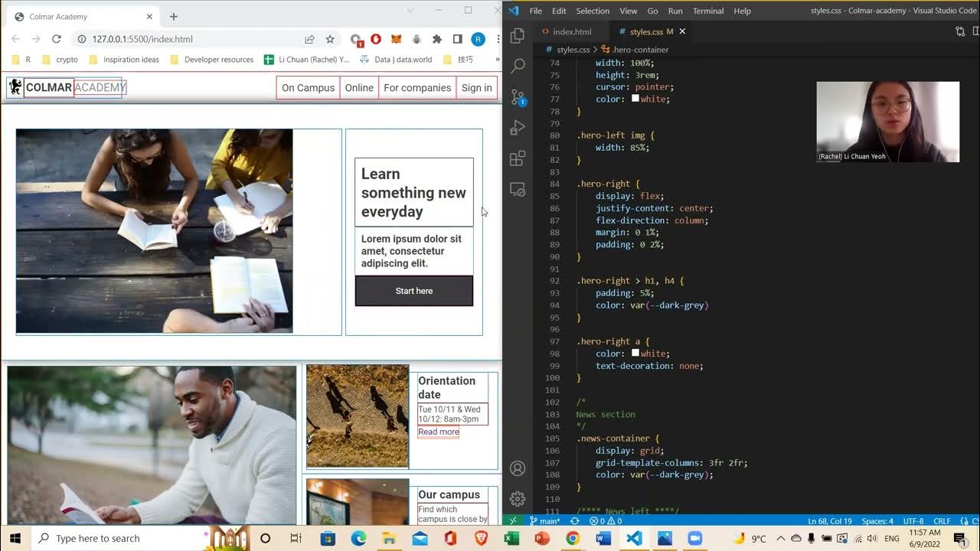Click the Open Changes icon in editor toolbar

tap(960, 31)
